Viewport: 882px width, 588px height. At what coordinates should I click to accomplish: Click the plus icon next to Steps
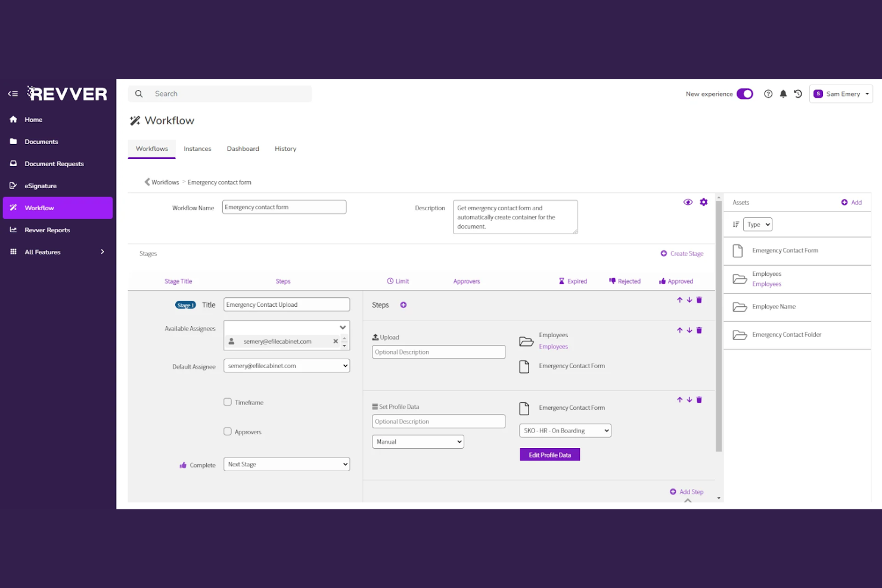(x=403, y=304)
